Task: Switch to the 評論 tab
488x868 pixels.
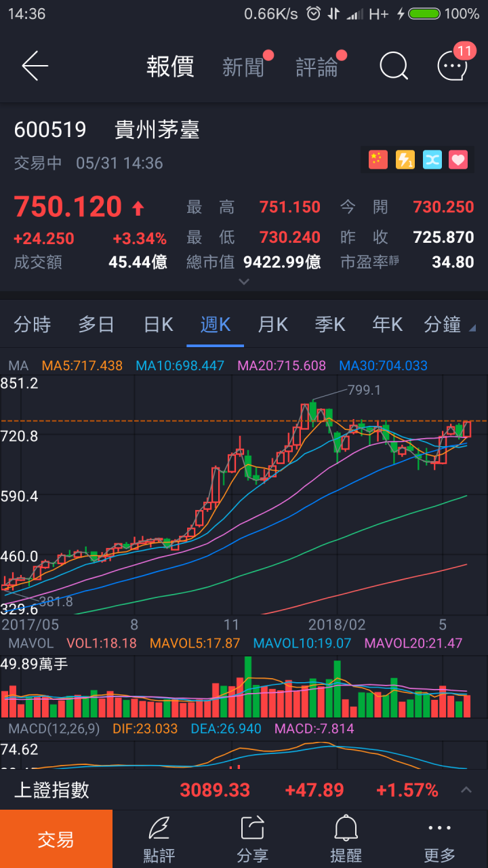Action: pyautogui.click(x=317, y=66)
